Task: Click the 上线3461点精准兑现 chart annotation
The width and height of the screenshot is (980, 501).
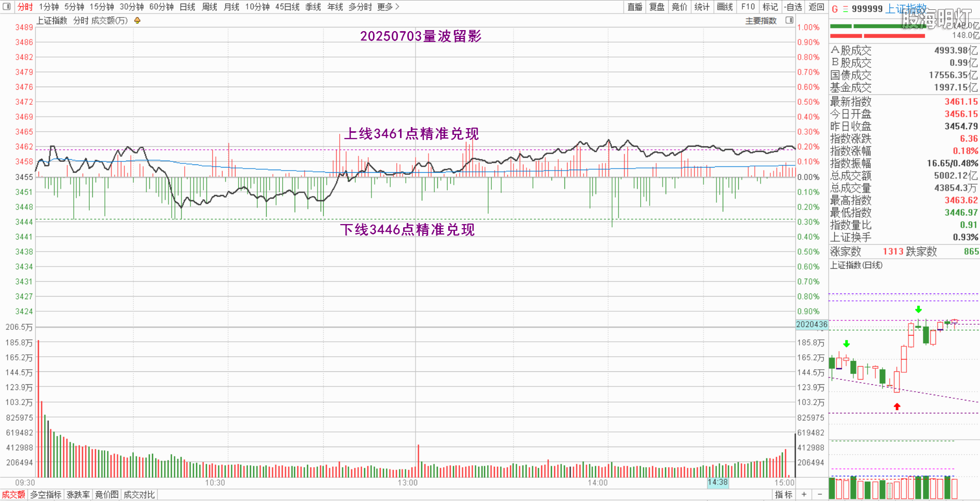Action: [x=411, y=134]
